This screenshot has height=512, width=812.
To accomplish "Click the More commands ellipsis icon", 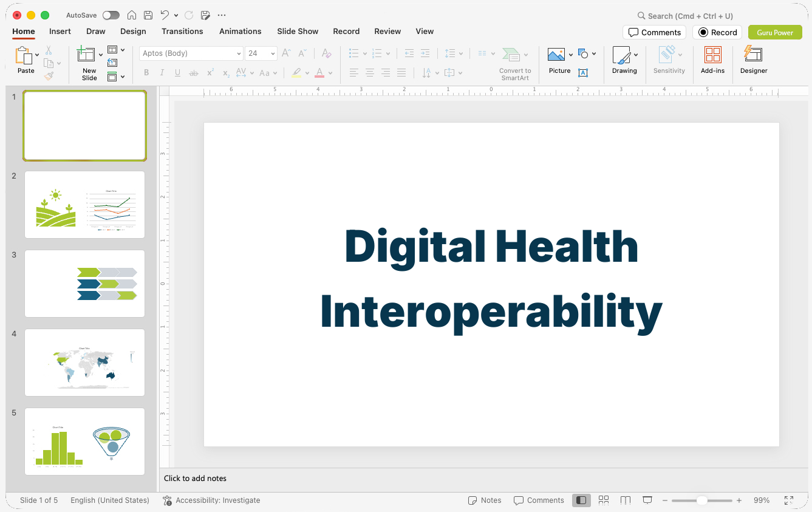I will (222, 15).
